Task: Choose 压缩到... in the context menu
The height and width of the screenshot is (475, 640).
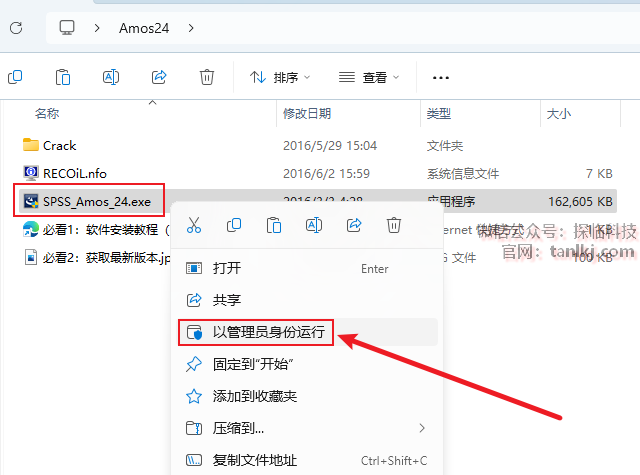Action: pyautogui.click(x=308, y=428)
